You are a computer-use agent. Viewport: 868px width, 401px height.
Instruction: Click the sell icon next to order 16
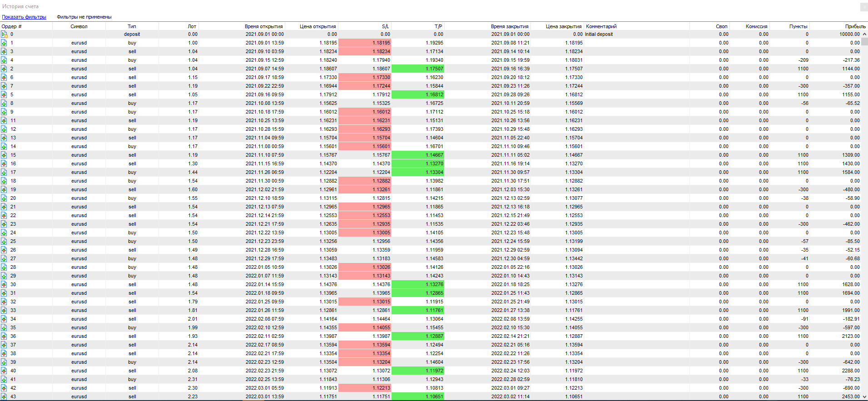pyautogui.click(x=4, y=164)
